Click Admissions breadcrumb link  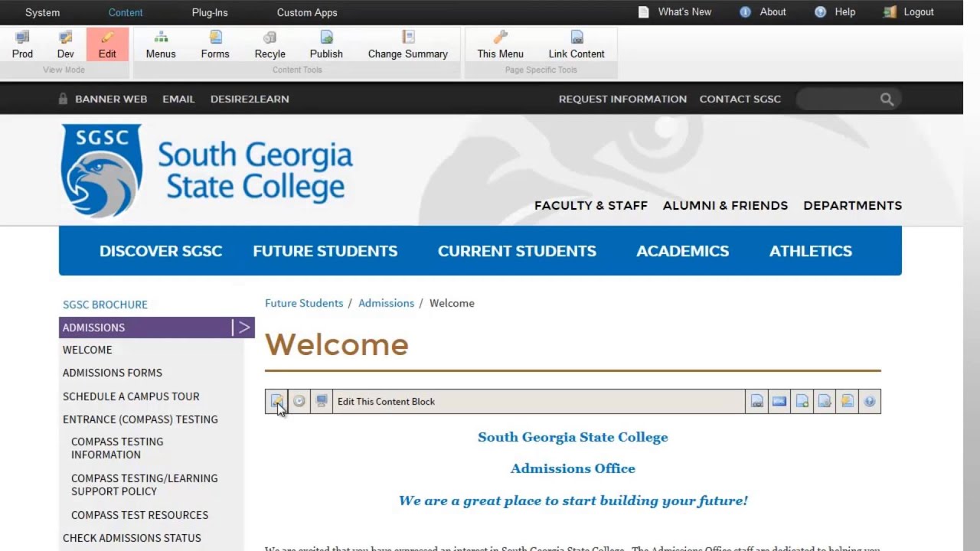click(x=386, y=303)
